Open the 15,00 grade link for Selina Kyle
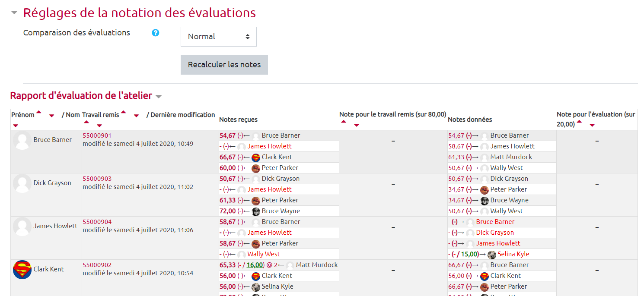The height and width of the screenshot is (296, 644). tap(469, 254)
